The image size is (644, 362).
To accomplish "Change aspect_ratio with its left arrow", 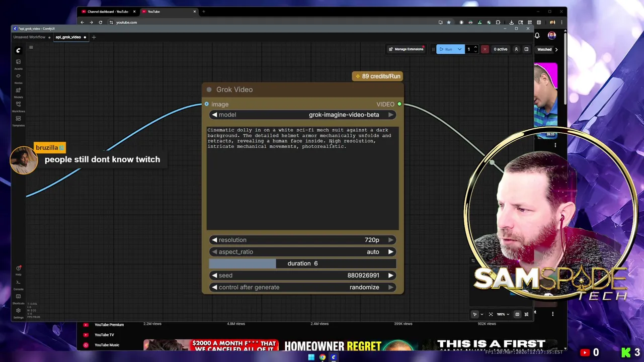I will pos(214,252).
